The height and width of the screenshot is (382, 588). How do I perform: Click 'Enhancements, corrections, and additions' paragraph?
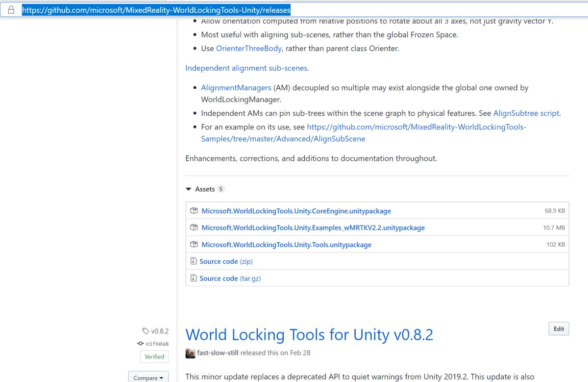[x=311, y=158]
